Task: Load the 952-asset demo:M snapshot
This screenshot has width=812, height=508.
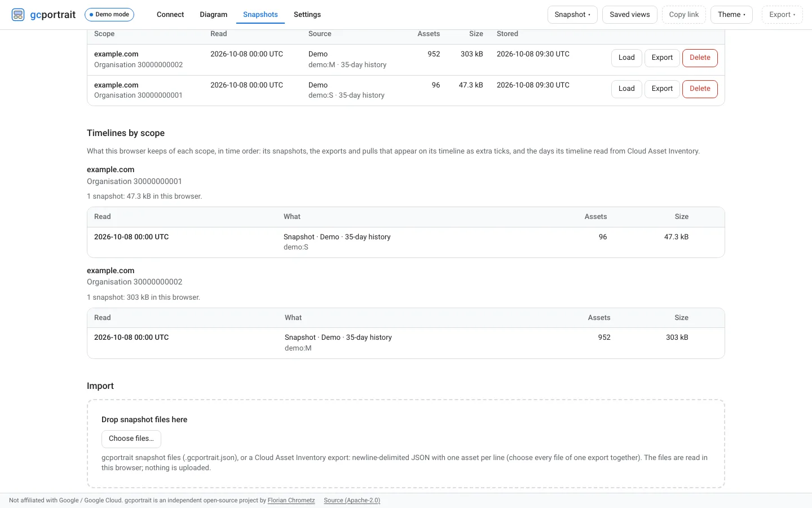Action: [626, 58]
